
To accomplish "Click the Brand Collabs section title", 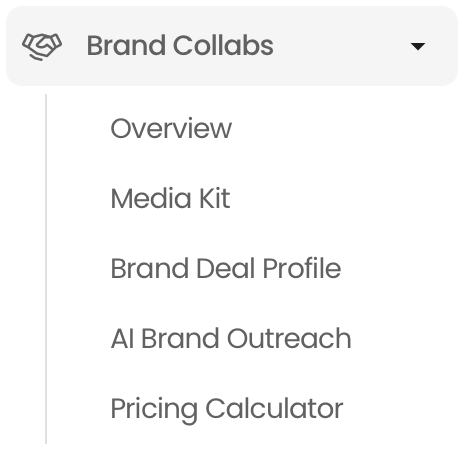I will (x=180, y=46).
